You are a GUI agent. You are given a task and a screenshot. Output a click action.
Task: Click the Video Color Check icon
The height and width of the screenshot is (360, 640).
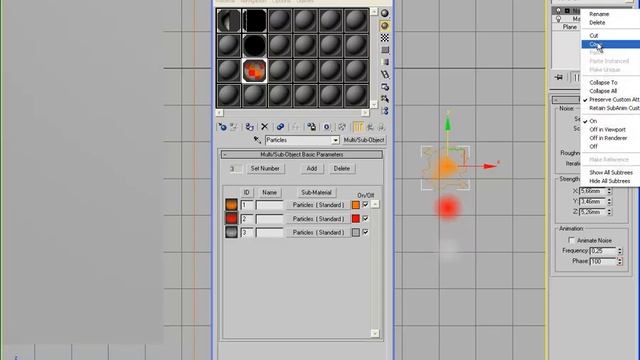point(384,62)
